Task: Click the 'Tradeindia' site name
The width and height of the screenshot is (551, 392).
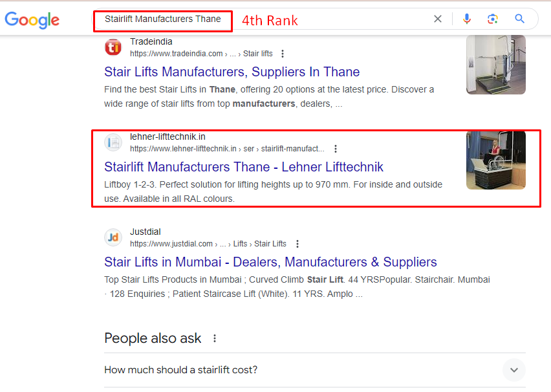Action: click(151, 41)
